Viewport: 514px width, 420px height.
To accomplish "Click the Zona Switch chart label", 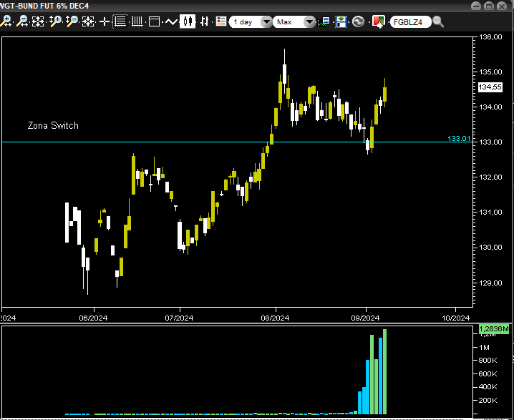I will (53, 126).
